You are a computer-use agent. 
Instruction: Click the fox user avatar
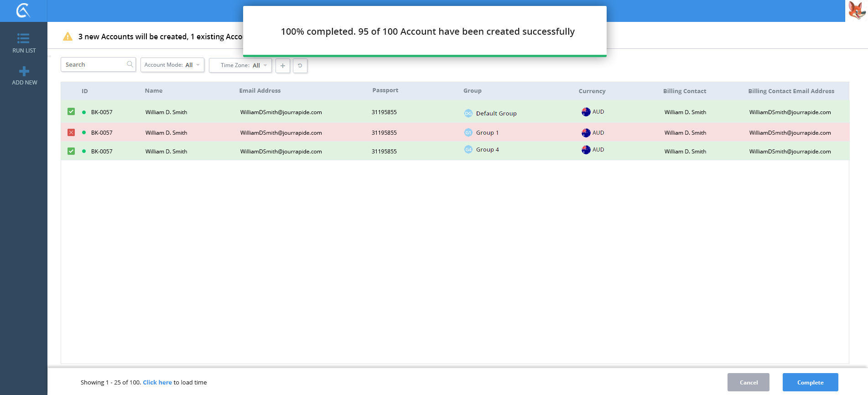(857, 11)
